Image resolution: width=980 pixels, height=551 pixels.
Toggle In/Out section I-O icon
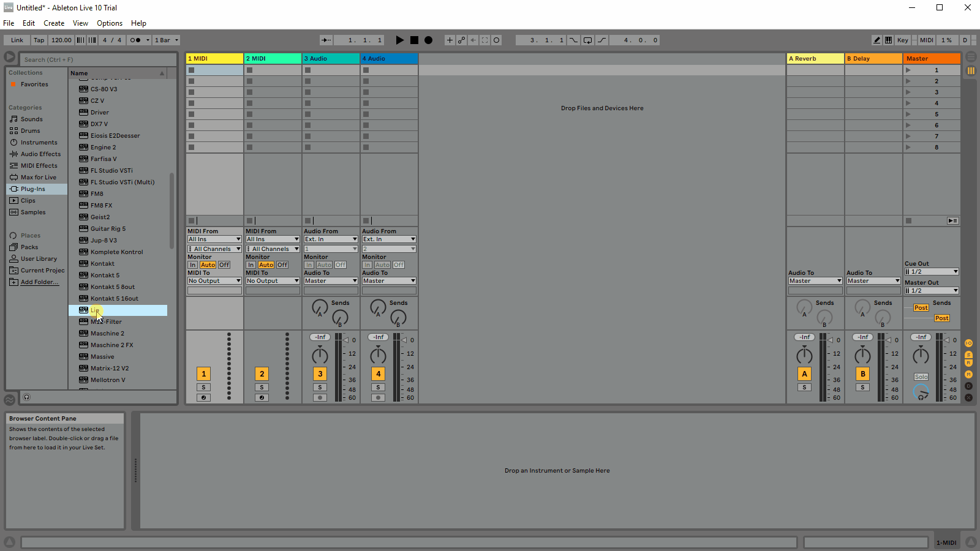tap(969, 343)
